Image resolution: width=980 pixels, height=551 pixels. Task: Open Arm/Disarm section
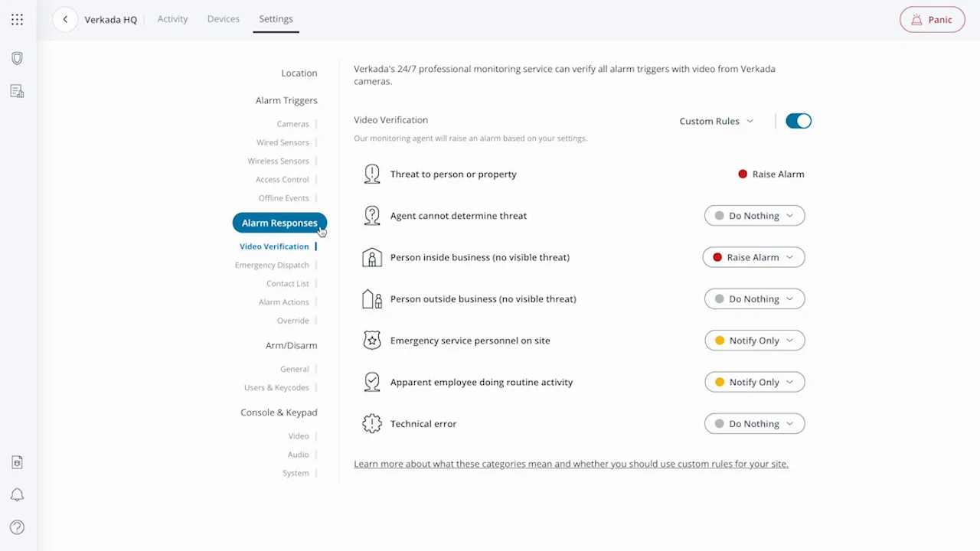point(291,345)
